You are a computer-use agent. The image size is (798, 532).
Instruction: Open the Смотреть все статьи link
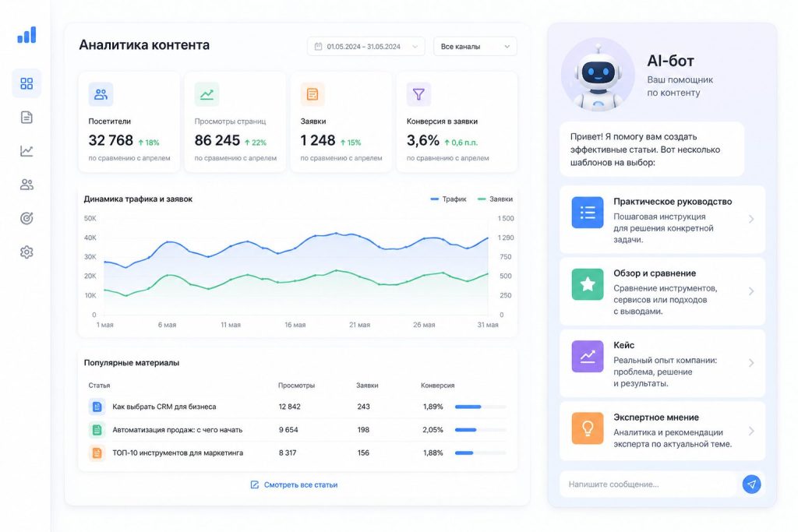[294, 484]
